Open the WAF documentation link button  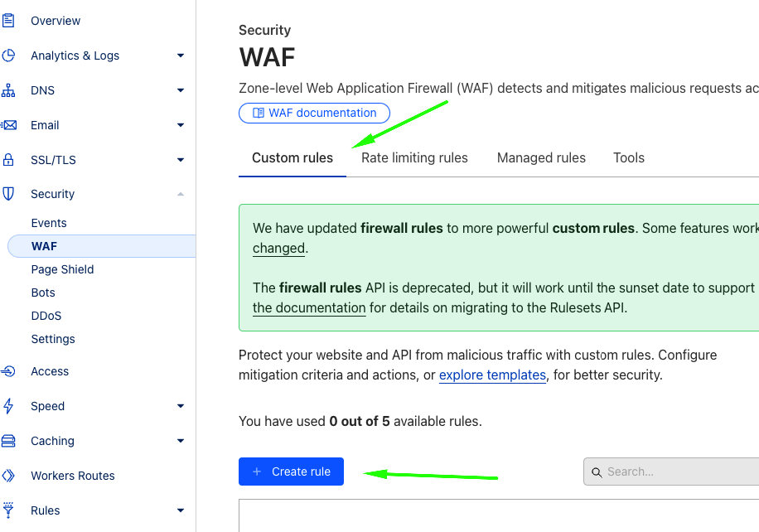coord(314,113)
